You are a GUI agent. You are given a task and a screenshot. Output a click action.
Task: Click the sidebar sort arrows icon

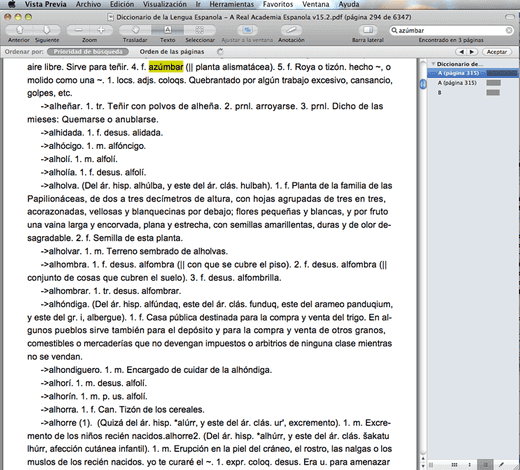470,464
